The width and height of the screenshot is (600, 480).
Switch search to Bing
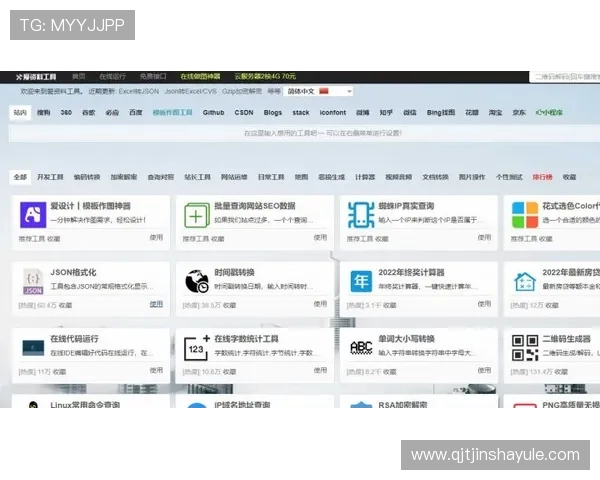[441, 113]
